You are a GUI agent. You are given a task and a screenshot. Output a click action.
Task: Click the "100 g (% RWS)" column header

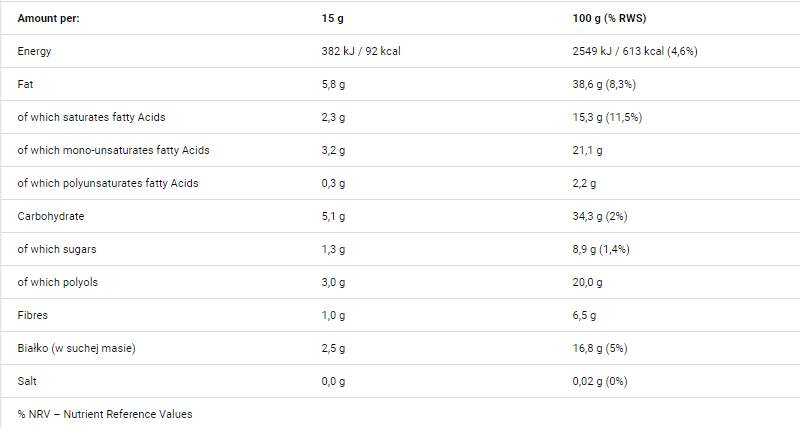tap(606, 18)
